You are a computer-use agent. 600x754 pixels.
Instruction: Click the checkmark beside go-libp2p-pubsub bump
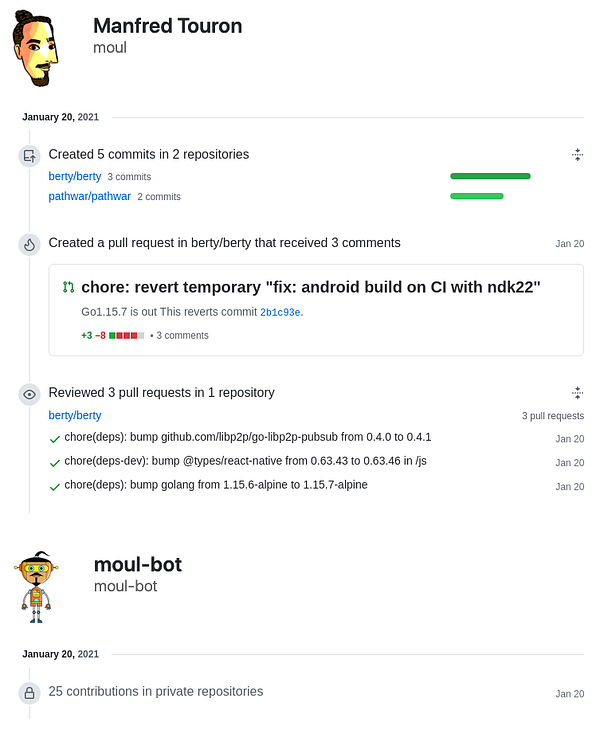55,439
